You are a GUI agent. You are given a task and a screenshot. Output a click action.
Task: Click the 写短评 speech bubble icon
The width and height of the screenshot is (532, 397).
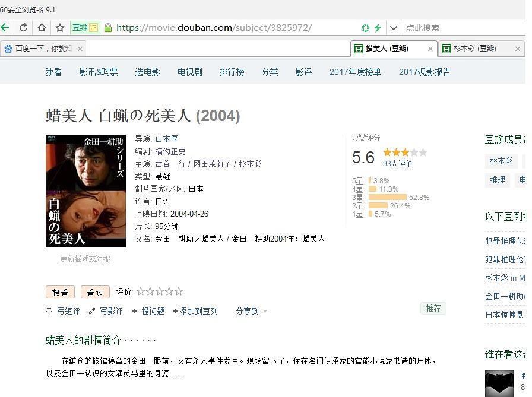pyautogui.click(x=49, y=311)
